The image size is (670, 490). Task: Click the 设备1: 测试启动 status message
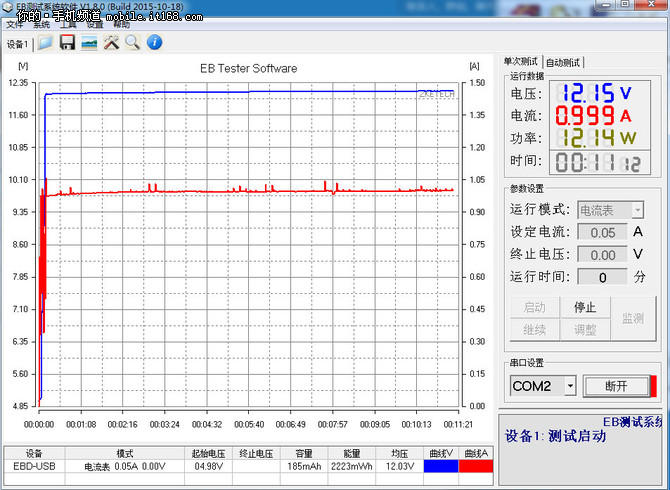tap(555, 436)
